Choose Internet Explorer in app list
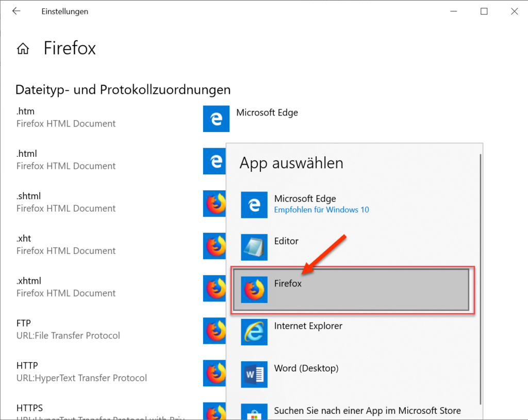The height and width of the screenshot is (420, 528). tap(351, 332)
